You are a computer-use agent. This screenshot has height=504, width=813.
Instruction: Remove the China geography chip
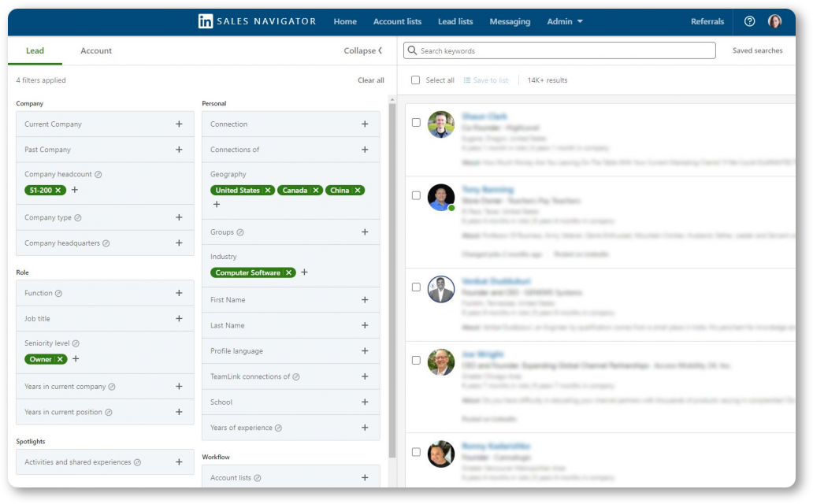tap(358, 191)
